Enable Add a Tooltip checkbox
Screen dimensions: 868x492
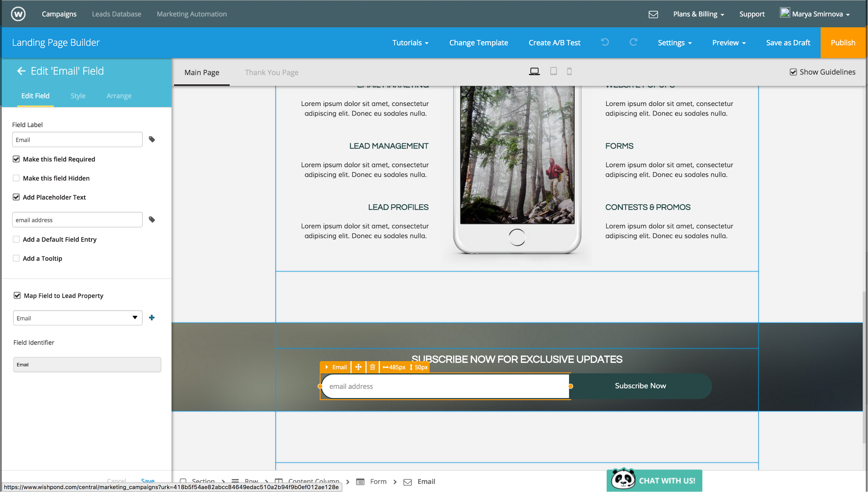pyautogui.click(x=16, y=258)
